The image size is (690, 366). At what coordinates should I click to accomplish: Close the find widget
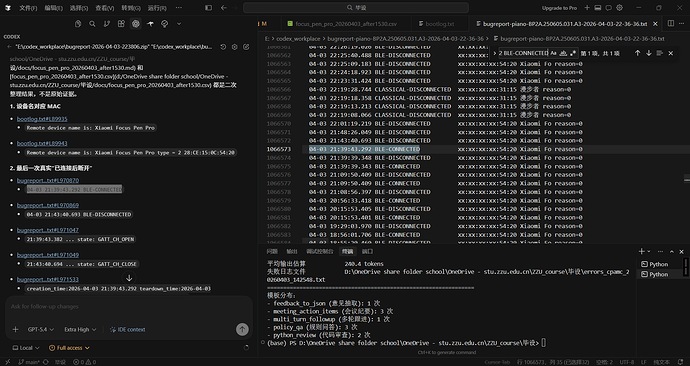pyautogui.click(x=671, y=53)
